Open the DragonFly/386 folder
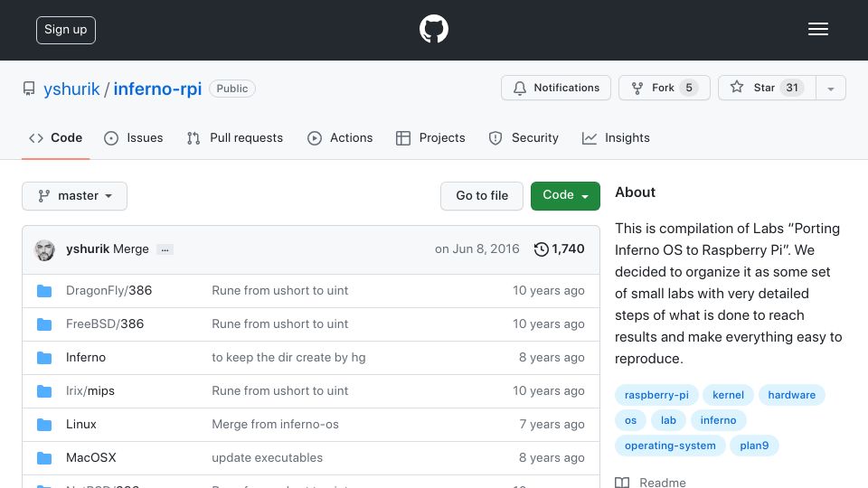The width and height of the screenshot is (868, 488). click(109, 290)
